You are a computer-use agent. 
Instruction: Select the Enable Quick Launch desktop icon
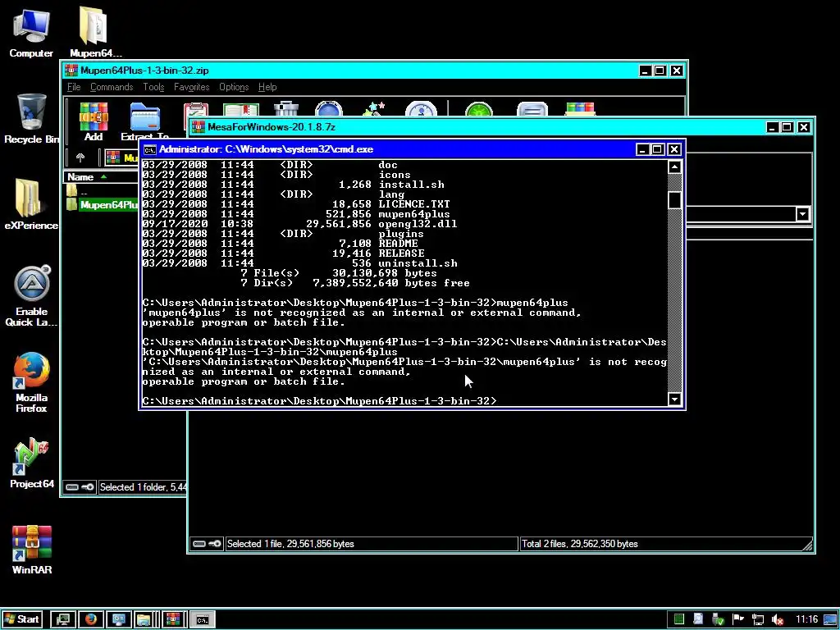coord(31,295)
